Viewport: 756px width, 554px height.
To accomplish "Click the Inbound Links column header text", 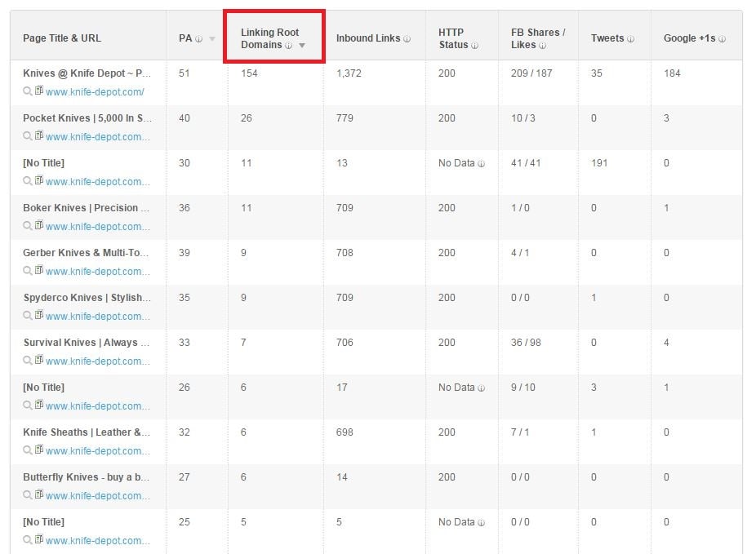I will pos(368,38).
